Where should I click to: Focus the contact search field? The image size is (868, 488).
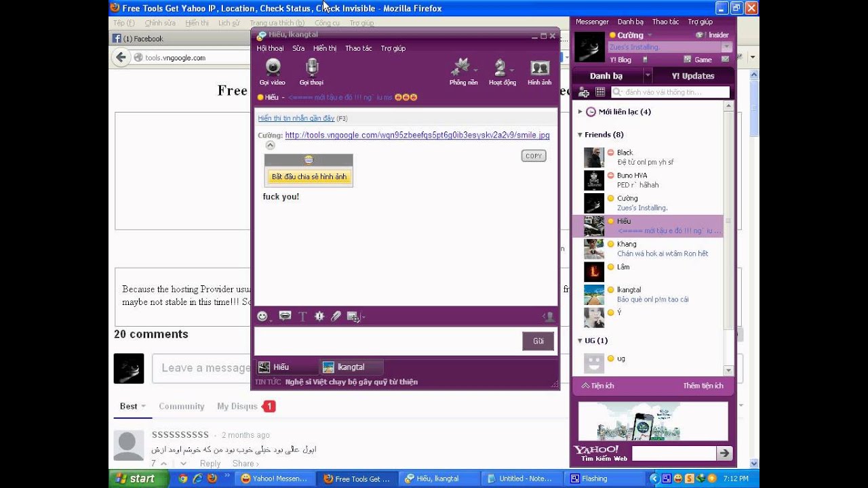(671, 92)
